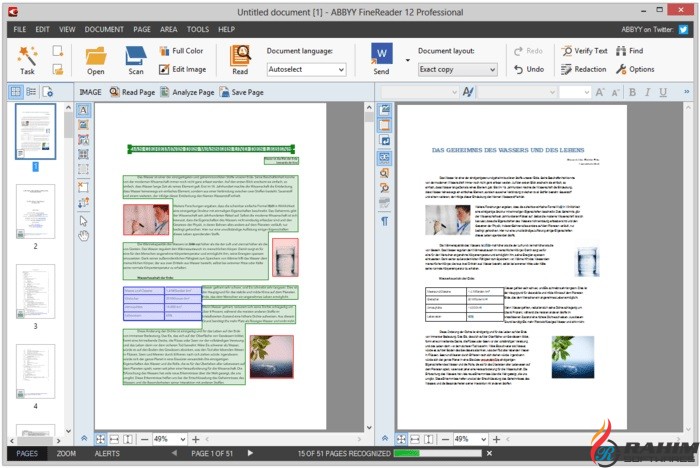
Task: Click the Verify Text tool
Action: point(583,50)
